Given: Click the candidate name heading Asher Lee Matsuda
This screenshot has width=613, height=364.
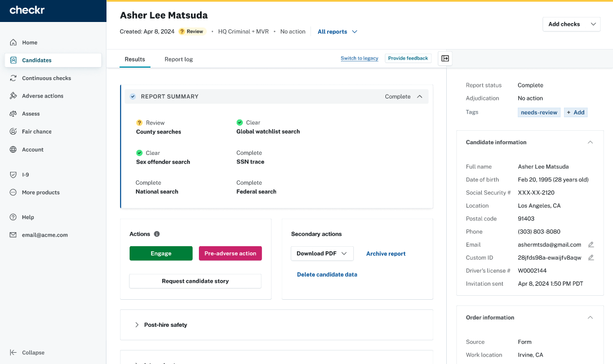Looking at the screenshot, I should tap(164, 15).
